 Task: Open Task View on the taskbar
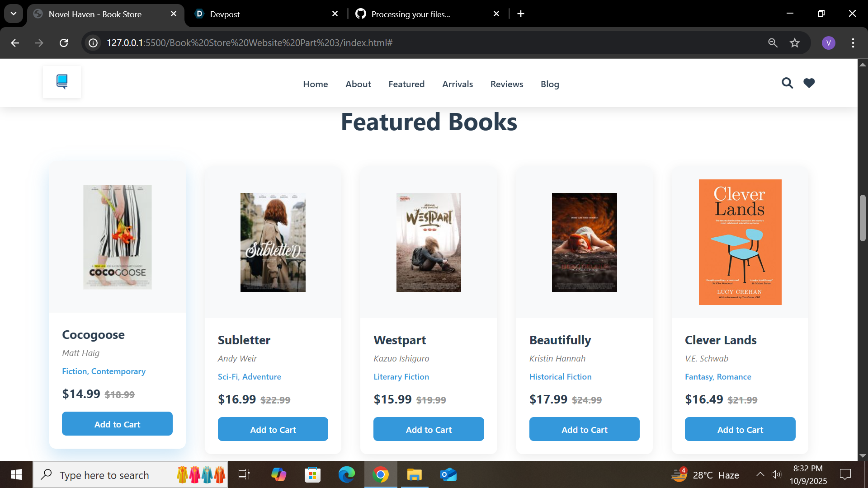pos(244,474)
